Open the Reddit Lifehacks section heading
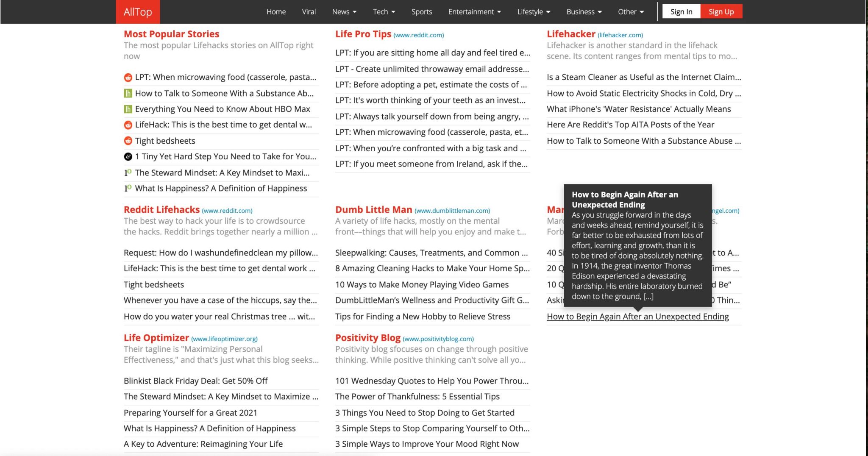Viewport: 868px width, 456px height. click(x=161, y=209)
